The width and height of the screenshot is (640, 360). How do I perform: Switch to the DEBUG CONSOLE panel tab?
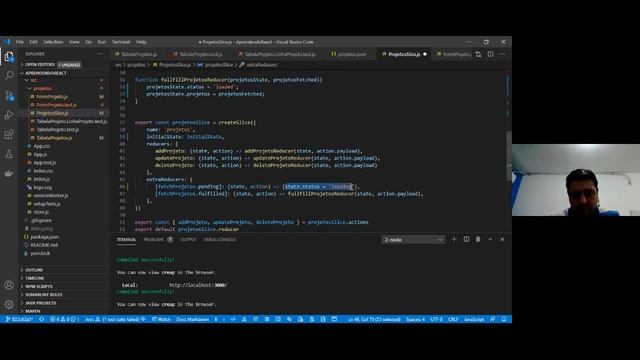[x=220, y=240]
